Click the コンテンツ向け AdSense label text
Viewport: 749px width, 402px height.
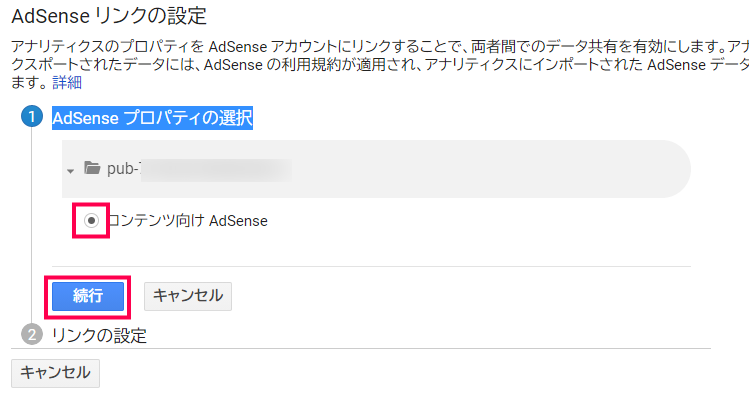(x=188, y=221)
